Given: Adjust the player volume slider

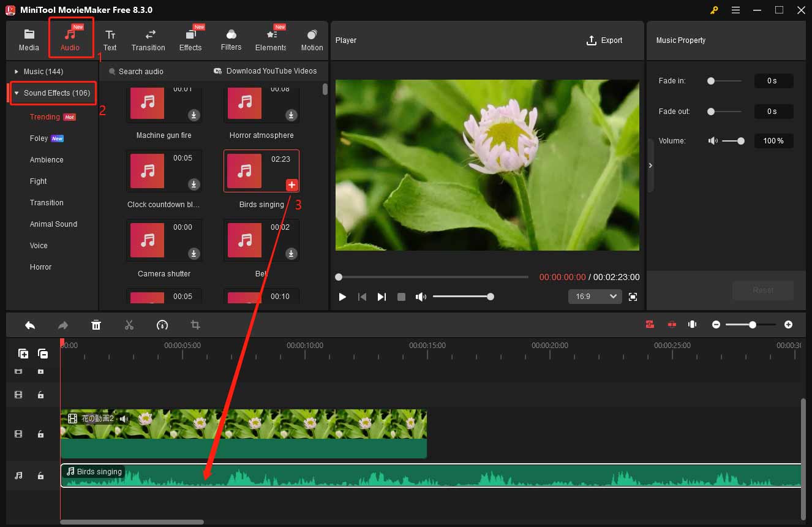Looking at the screenshot, I should pyautogui.click(x=463, y=297).
